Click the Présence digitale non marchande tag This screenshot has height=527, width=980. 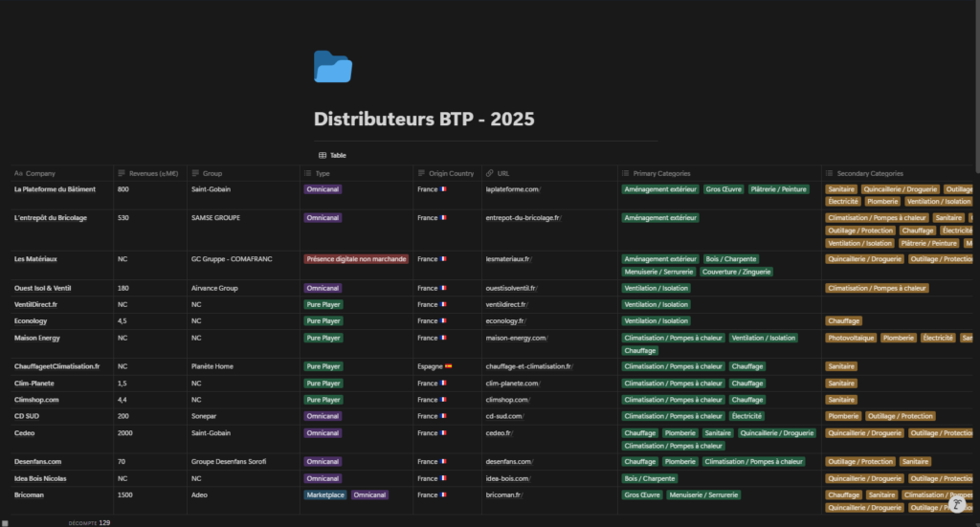pyautogui.click(x=356, y=259)
